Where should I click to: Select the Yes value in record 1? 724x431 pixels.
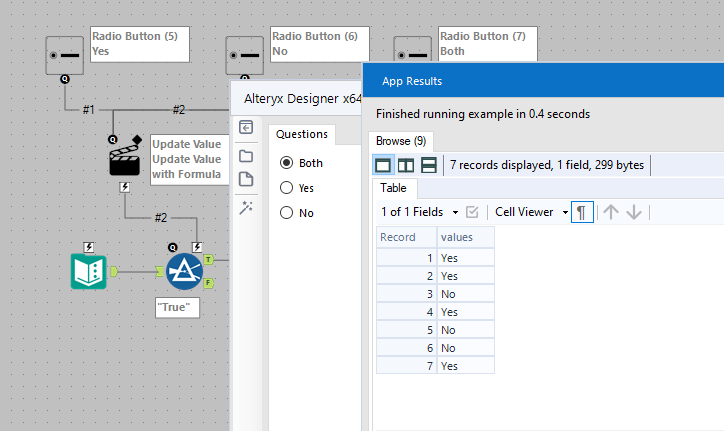[x=465, y=258]
